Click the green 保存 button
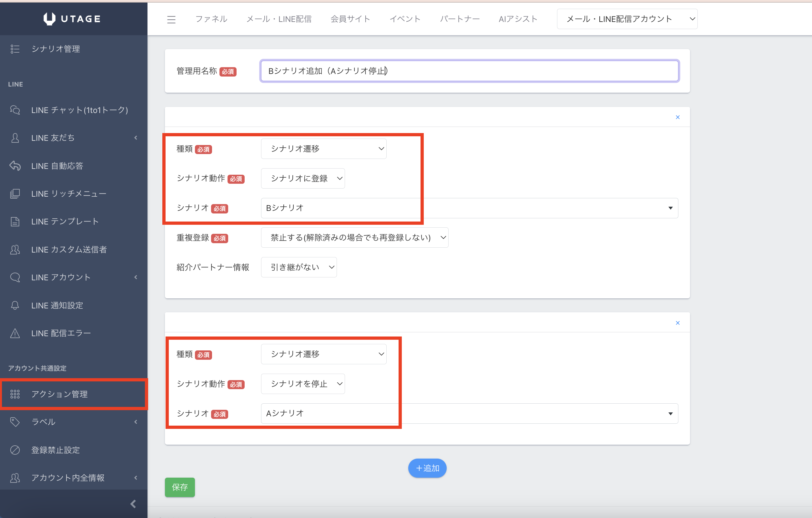 (179, 487)
